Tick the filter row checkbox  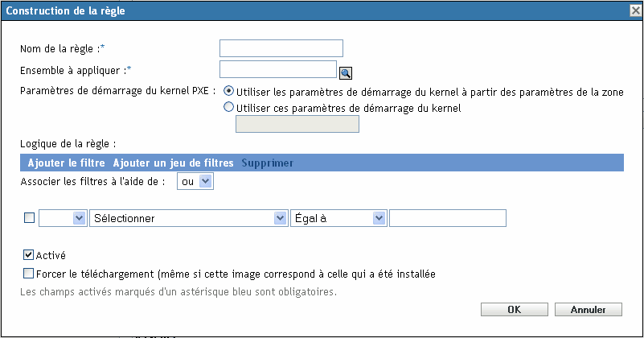[x=30, y=217]
